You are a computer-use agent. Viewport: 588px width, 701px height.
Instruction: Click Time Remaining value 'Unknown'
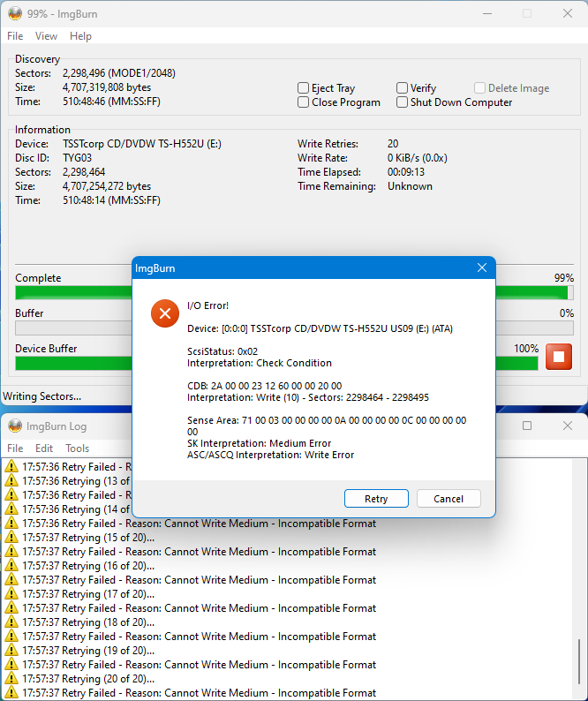410,186
